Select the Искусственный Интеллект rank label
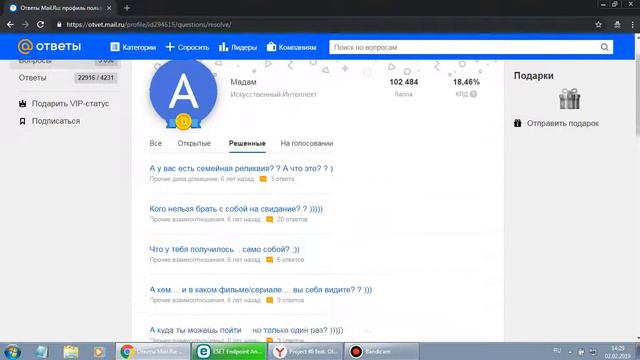640x360 pixels. tap(273, 94)
